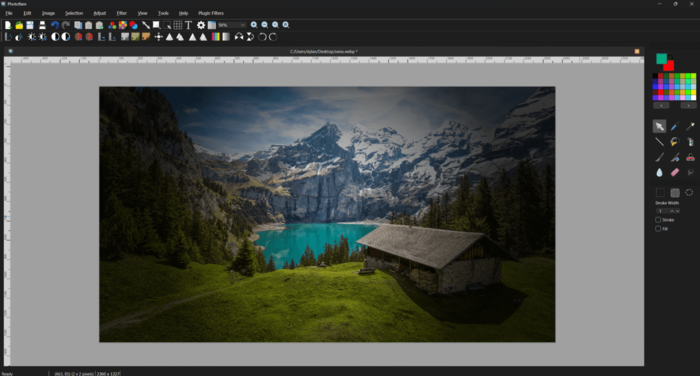Select the pink Eraser tool
This screenshot has height=376, width=700.
pyautogui.click(x=675, y=172)
